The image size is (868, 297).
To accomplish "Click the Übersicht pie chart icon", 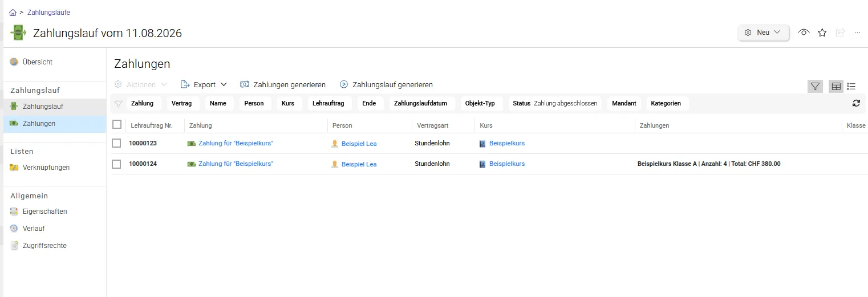I will pyautogui.click(x=14, y=62).
